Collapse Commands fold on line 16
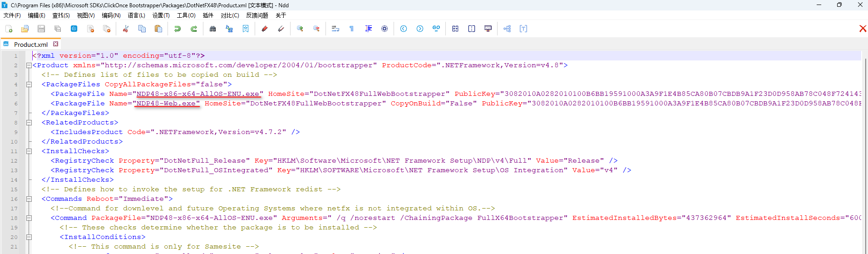The width and height of the screenshot is (868, 254). click(x=29, y=199)
